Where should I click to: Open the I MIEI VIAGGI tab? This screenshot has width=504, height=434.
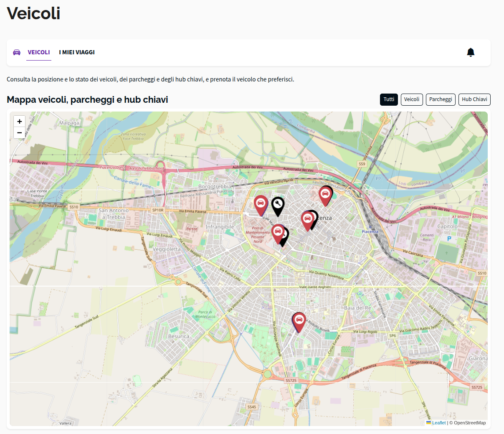tap(77, 52)
